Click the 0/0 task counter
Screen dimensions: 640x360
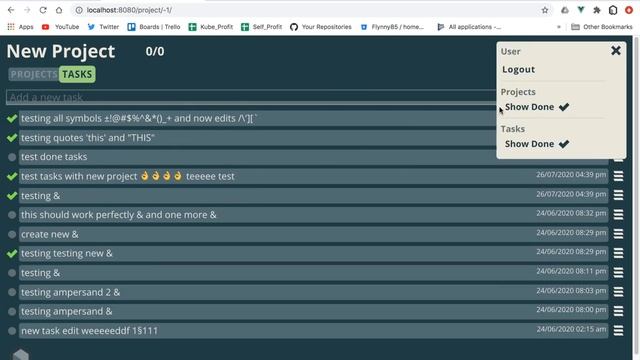pyautogui.click(x=155, y=51)
